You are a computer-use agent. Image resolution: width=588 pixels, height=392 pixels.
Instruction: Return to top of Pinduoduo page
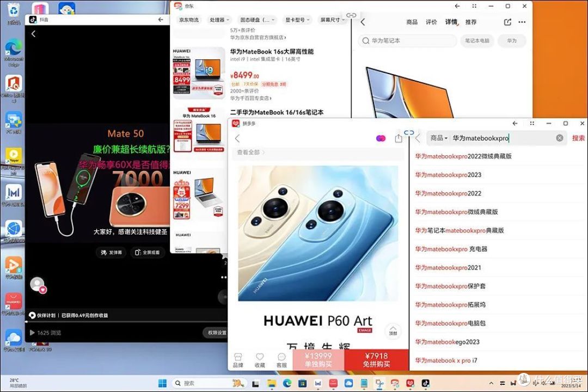(393, 331)
